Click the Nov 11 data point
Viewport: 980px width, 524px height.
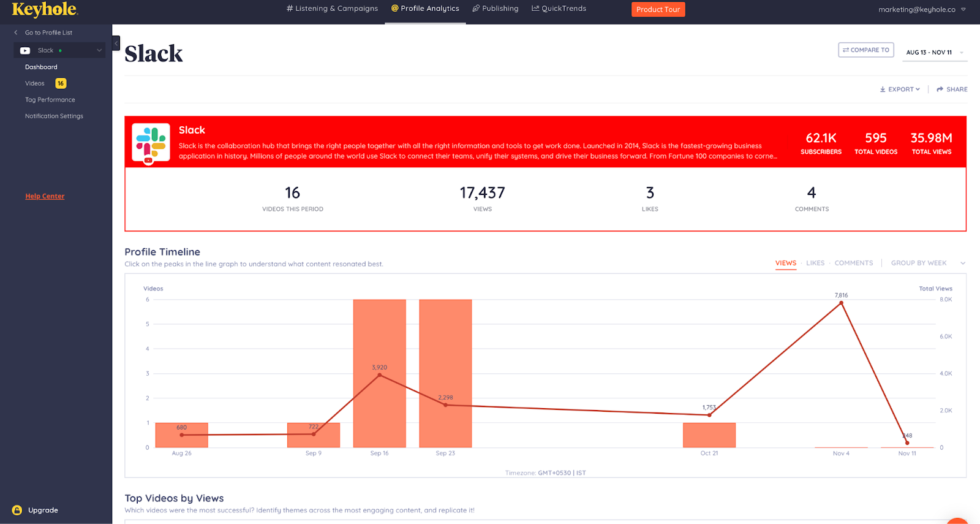pyautogui.click(x=907, y=442)
